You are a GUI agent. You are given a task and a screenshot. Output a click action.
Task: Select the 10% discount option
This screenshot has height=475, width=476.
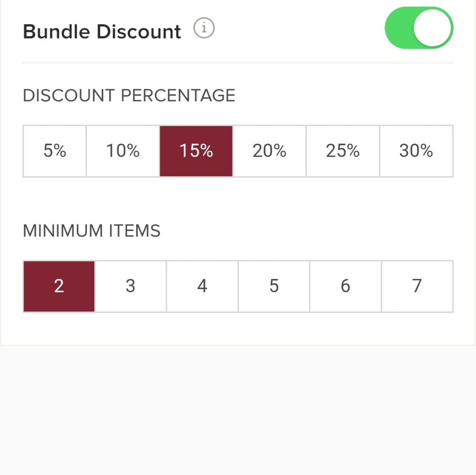[122, 151]
